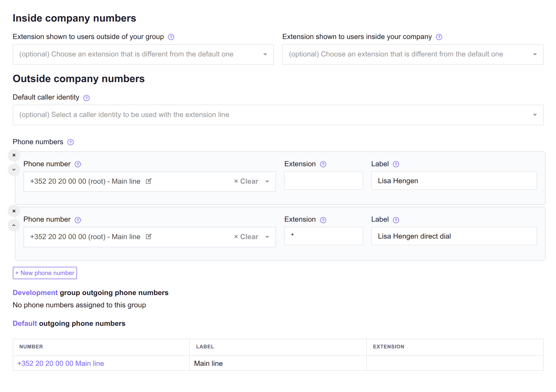Open help for Extension shown inside your company
Image resolution: width=556 pixels, height=392 pixels.
(x=439, y=37)
